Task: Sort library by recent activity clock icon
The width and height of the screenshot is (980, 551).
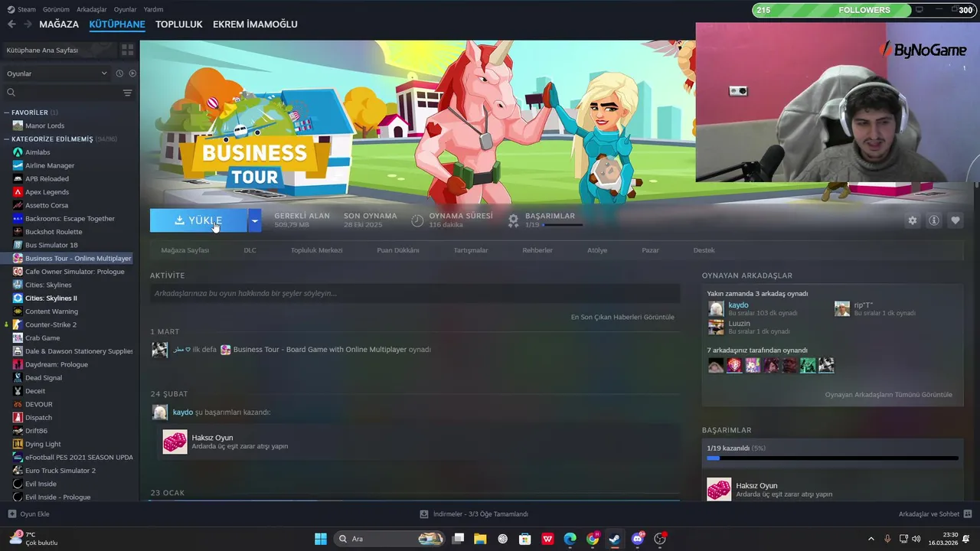Action: 119,73
